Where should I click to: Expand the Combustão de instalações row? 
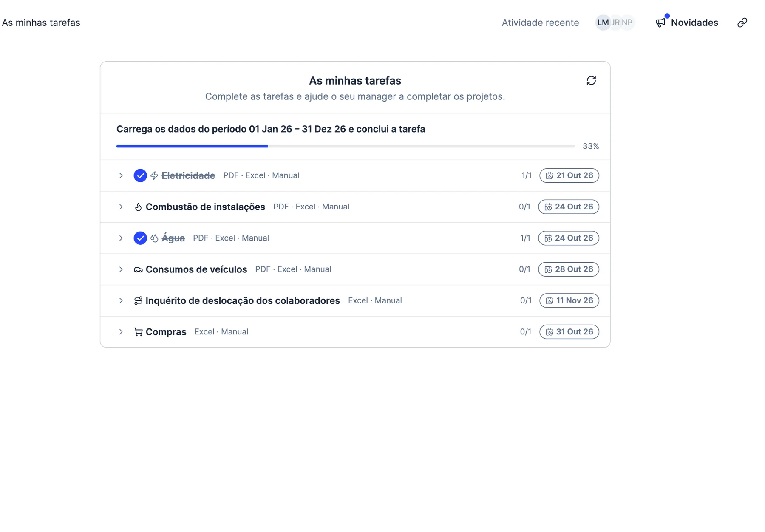click(x=121, y=207)
